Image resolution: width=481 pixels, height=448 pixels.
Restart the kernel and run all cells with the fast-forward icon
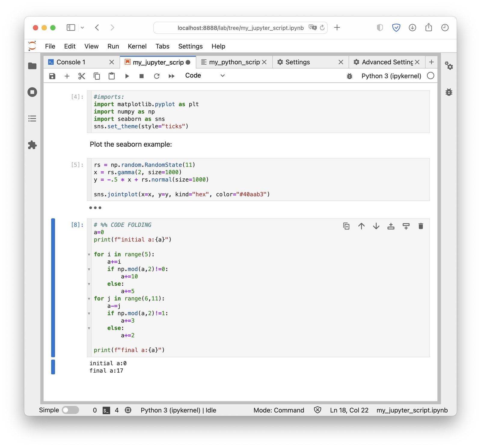pyautogui.click(x=172, y=76)
